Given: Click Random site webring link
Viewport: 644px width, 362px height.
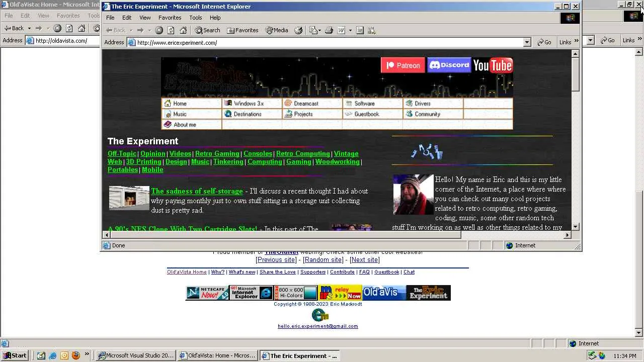Looking at the screenshot, I should [x=323, y=260].
